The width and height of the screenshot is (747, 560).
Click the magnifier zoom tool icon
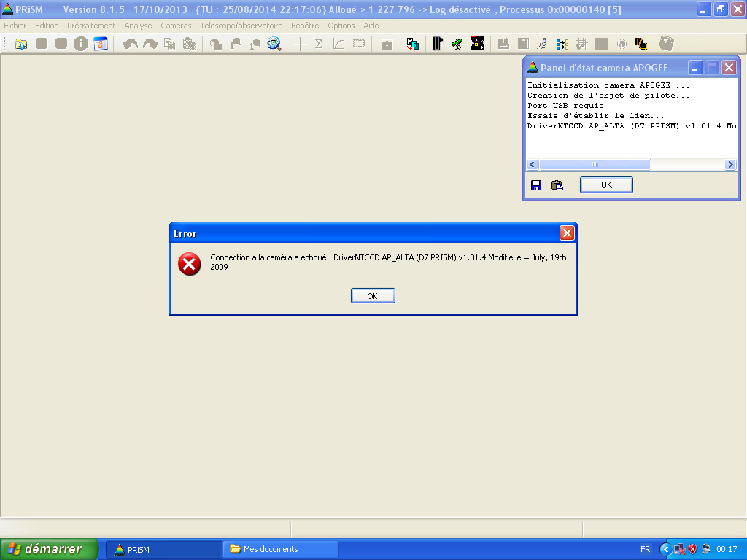coord(274,44)
